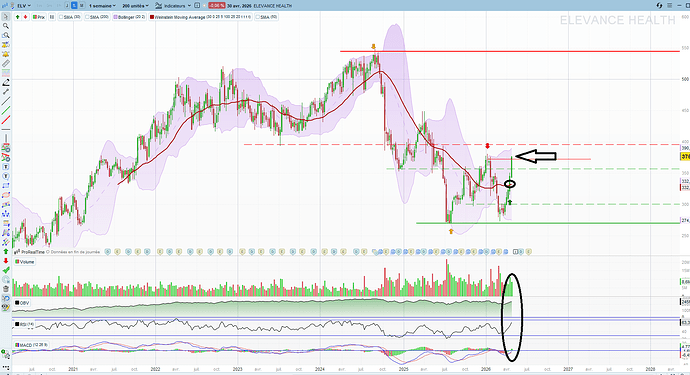Click the red sell arrow in price toolbar
This screenshot has height=375, width=690.
(x=26, y=17)
